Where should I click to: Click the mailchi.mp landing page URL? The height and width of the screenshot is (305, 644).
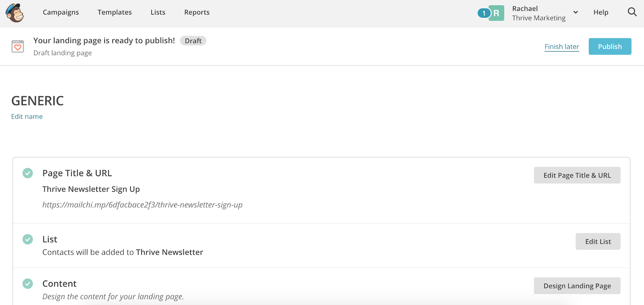click(x=142, y=205)
